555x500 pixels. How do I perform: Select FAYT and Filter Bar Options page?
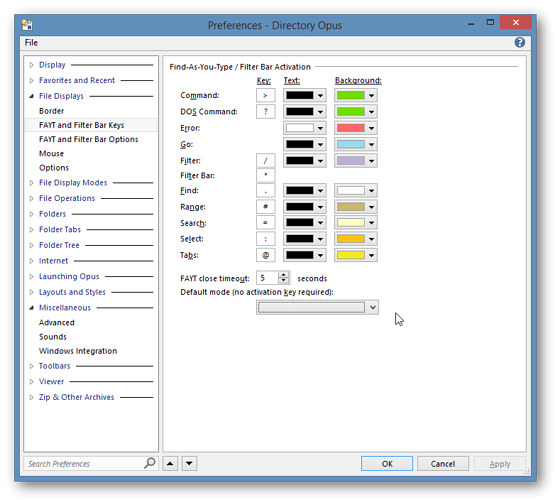(88, 139)
